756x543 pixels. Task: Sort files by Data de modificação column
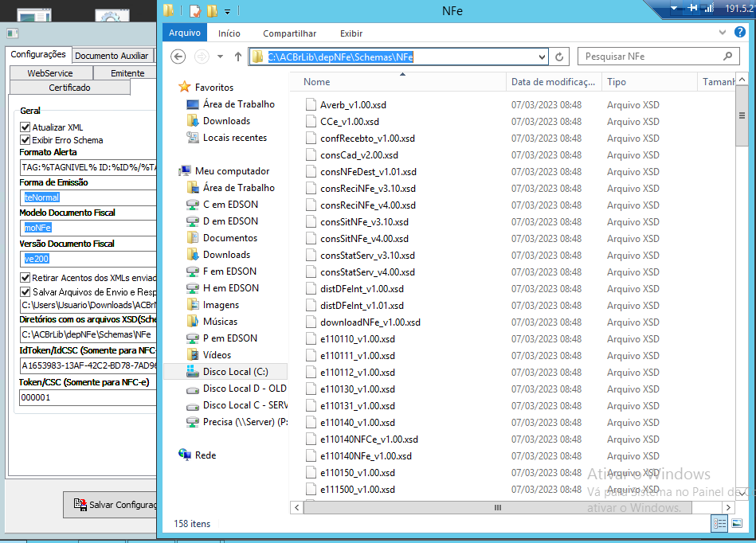click(x=554, y=82)
